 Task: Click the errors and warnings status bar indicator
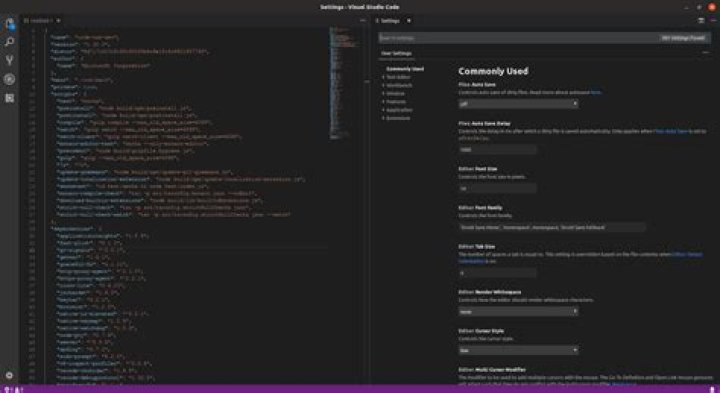pyautogui.click(x=13, y=389)
